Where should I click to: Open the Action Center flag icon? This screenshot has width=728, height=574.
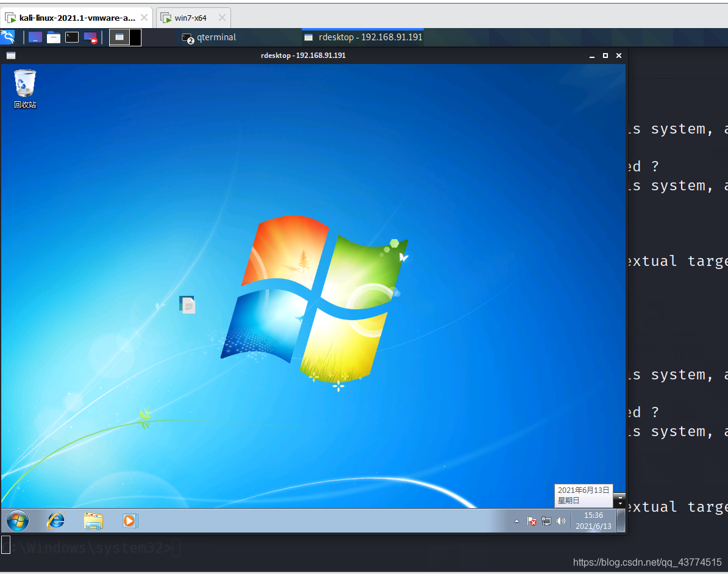point(532,522)
